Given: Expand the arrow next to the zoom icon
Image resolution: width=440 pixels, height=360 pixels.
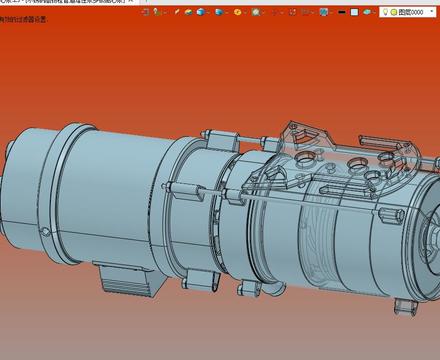Looking at the screenshot, I should coord(263,13).
